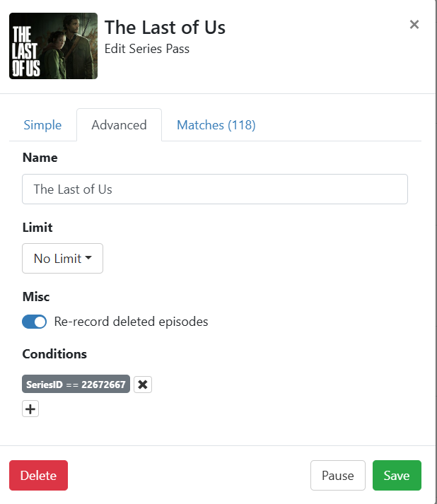The height and width of the screenshot is (504, 437).
Task: Click the 'Re-record deleted episodes' label text
Action: click(131, 322)
